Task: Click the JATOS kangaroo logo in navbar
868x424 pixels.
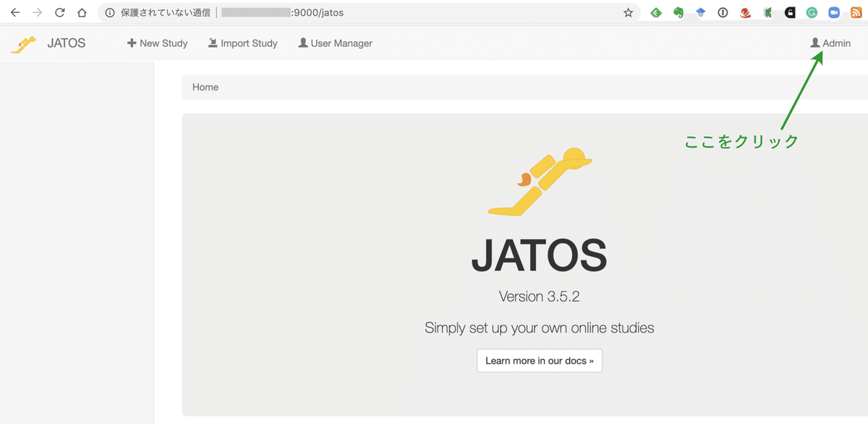Action: (x=24, y=43)
